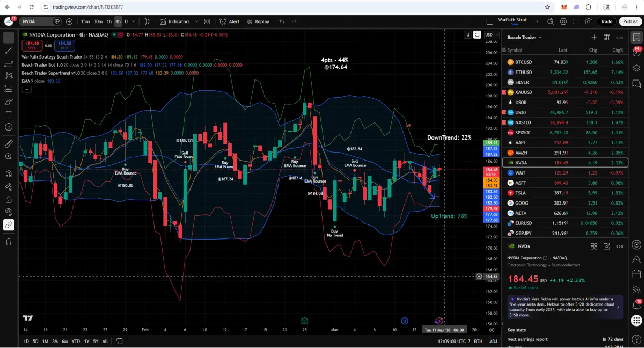Undo the last chart action
The image size is (644, 348).
click(x=282, y=21)
